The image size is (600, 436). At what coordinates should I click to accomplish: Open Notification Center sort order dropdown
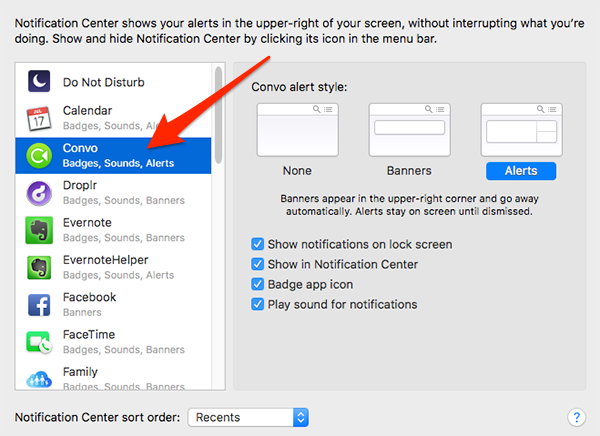tap(249, 417)
